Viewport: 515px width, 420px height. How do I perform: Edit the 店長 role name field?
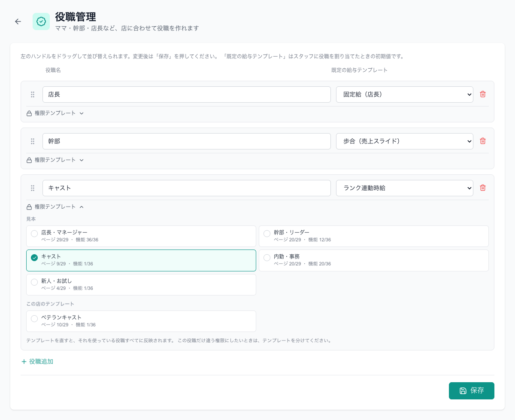coord(187,94)
